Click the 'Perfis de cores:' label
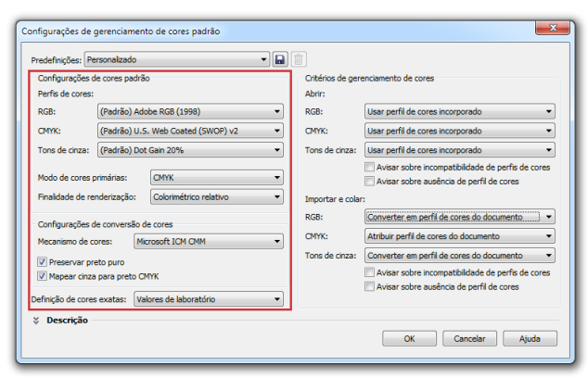 [x=66, y=94]
